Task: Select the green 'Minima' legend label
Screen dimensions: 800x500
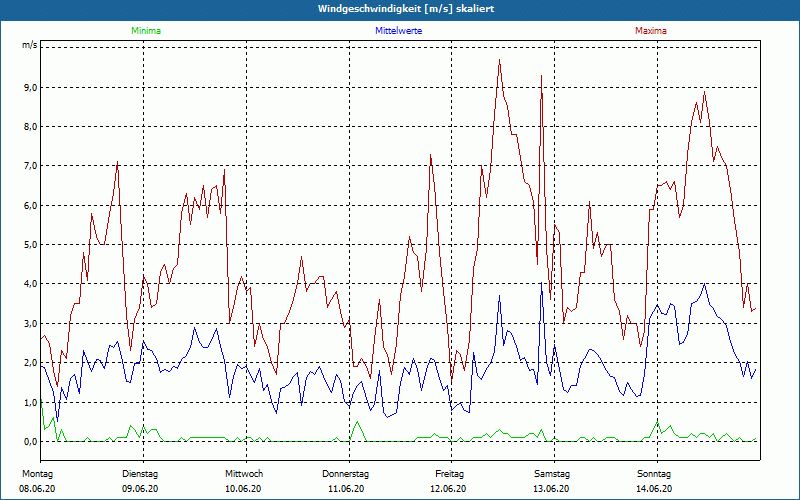Action: click(146, 31)
